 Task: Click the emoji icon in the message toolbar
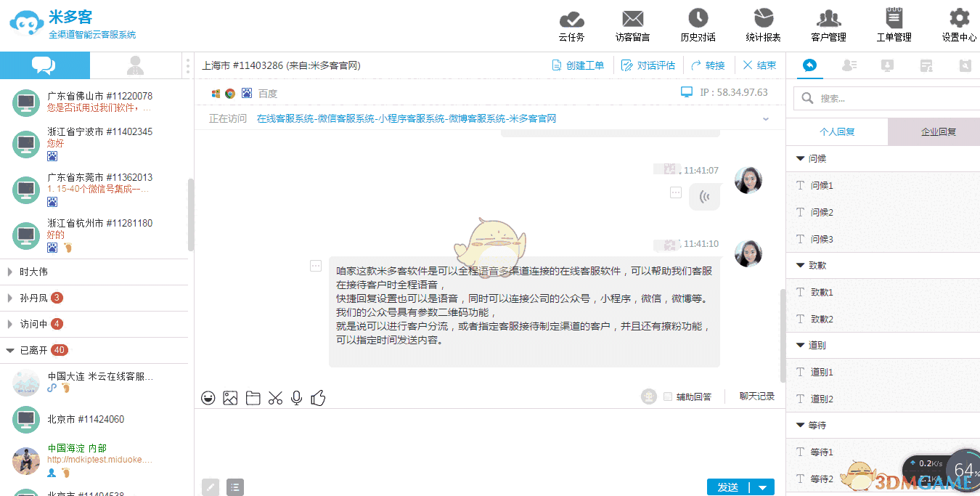[208, 397]
